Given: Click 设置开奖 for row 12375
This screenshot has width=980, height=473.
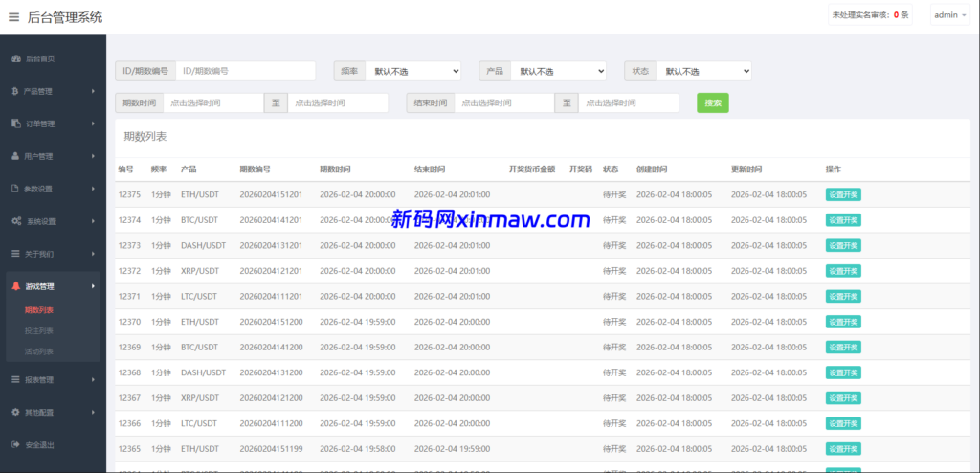Looking at the screenshot, I should pyautogui.click(x=843, y=194).
